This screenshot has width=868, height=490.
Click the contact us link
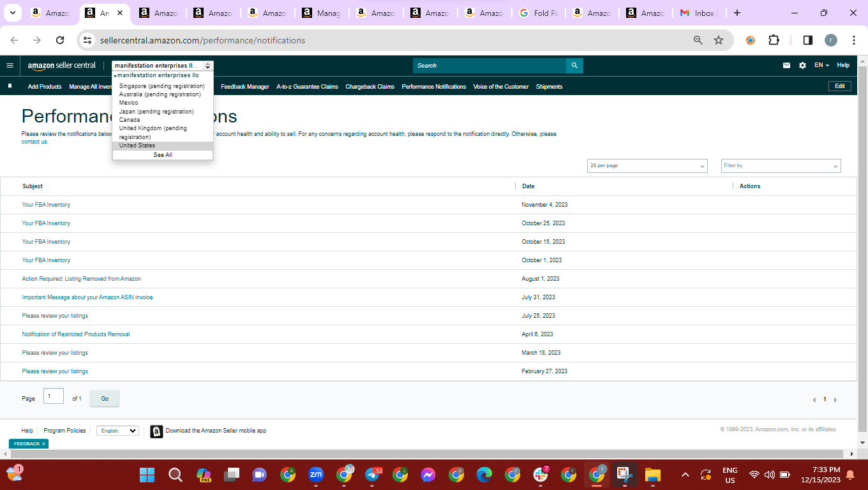coord(34,142)
